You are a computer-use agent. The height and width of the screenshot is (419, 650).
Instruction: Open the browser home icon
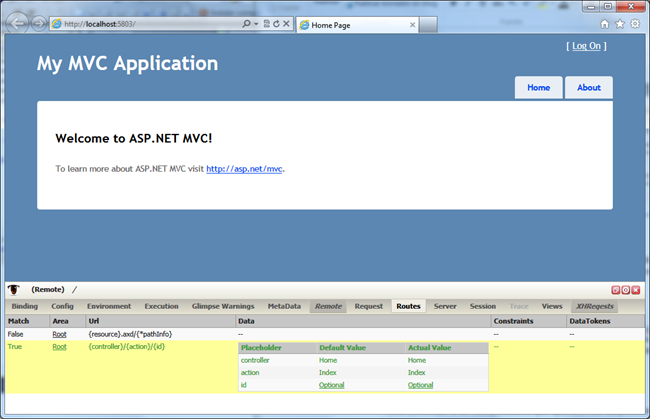pyautogui.click(x=604, y=23)
